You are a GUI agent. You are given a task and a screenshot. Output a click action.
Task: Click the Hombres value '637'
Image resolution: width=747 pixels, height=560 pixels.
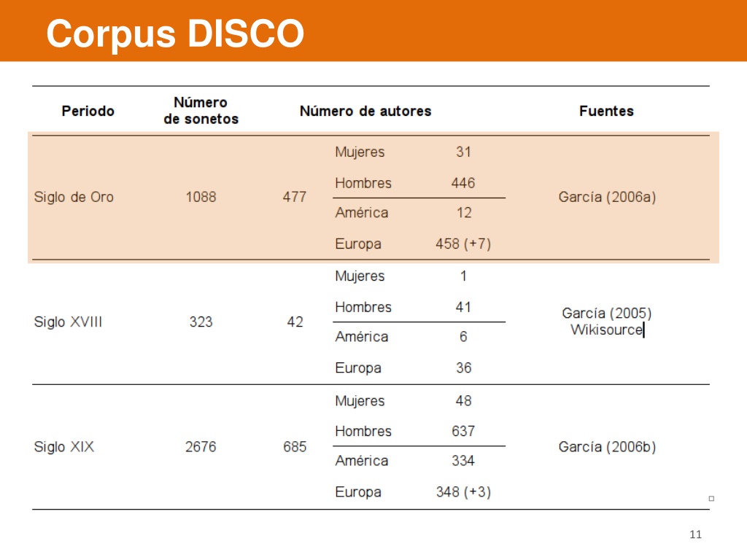(463, 431)
